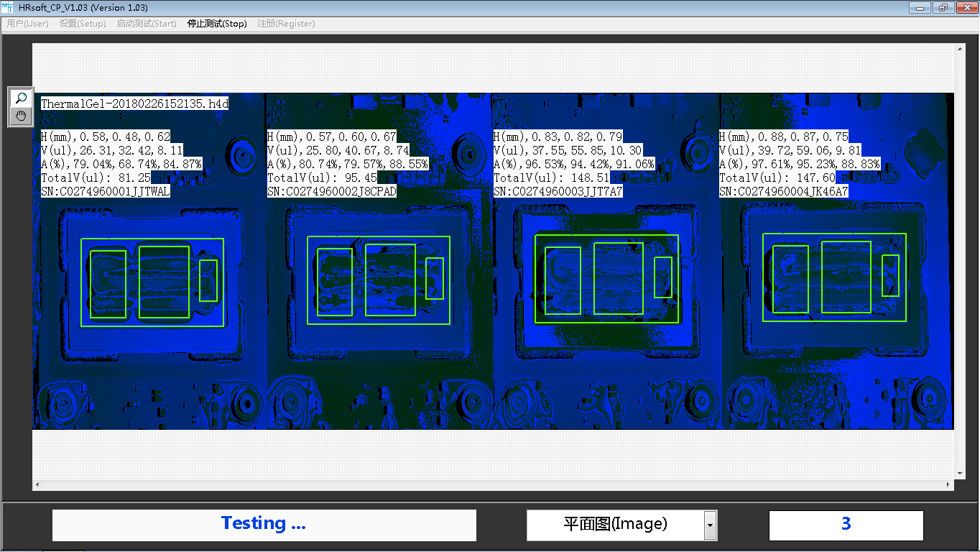Image resolution: width=980 pixels, height=552 pixels.
Task: Click the Testing ... status field
Action: pyautogui.click(x=264, y=525)
